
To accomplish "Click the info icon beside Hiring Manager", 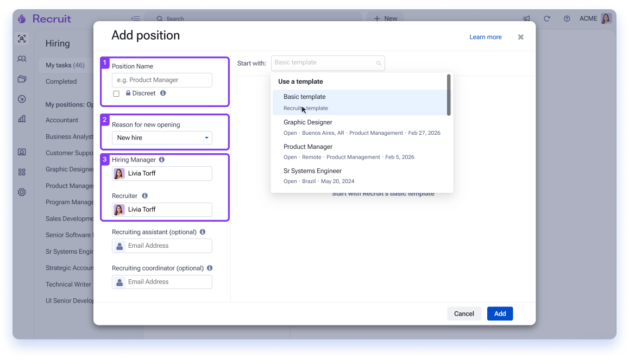I will [162, 160].
